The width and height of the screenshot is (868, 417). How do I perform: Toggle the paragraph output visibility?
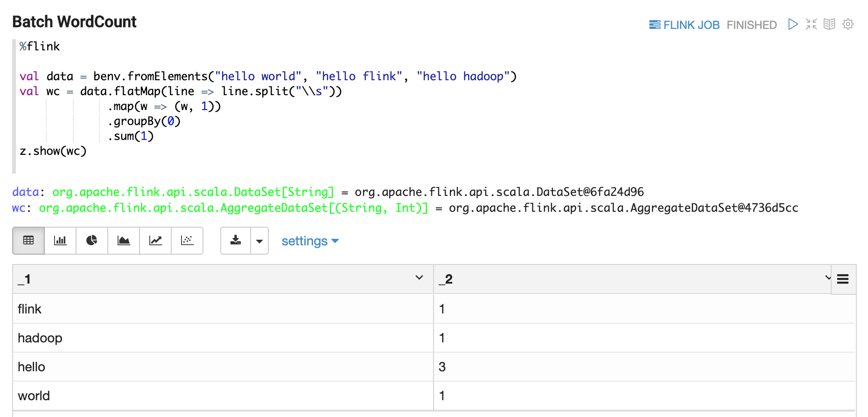point(829,24)
